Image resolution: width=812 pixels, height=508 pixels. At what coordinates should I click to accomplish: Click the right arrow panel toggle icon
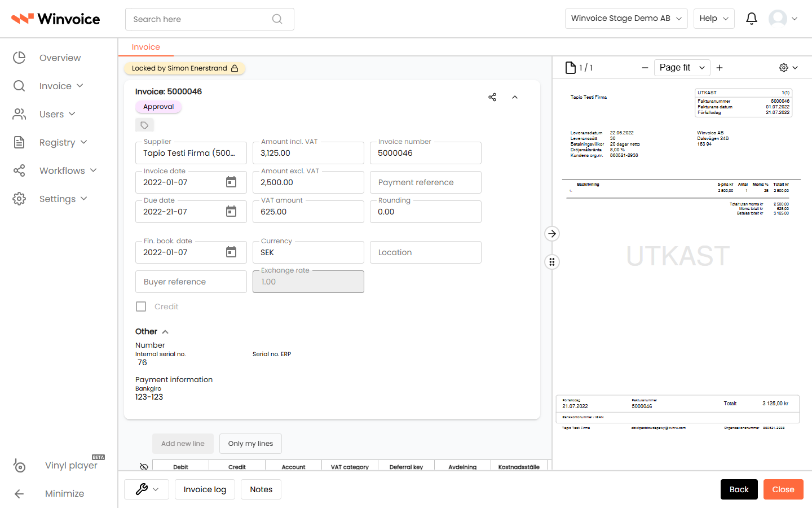coord(552,234)
